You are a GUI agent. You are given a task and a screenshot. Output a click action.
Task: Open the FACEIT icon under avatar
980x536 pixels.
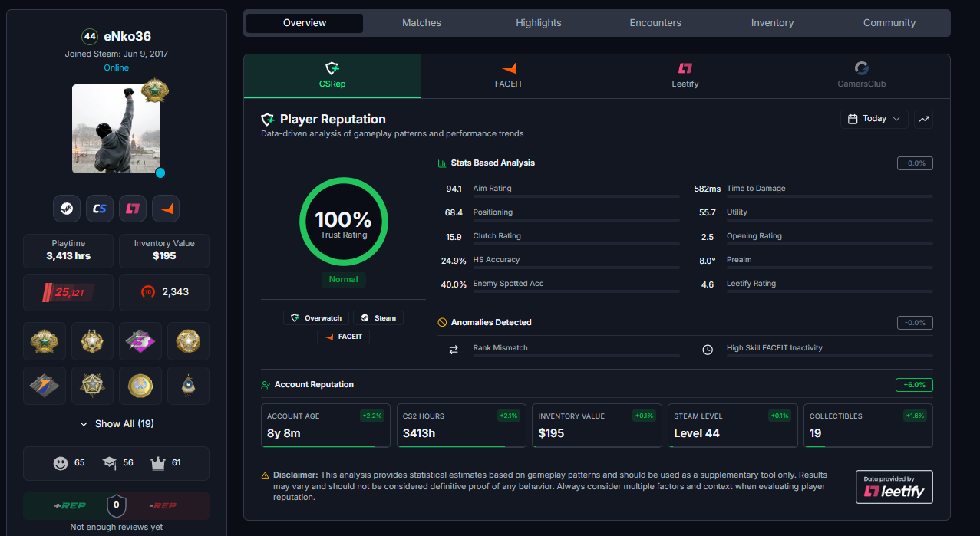(x=166, y=209)
